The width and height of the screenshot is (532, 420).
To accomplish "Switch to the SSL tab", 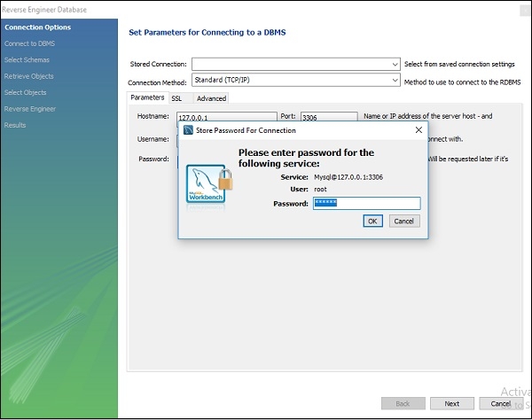I will pos(181,98).
